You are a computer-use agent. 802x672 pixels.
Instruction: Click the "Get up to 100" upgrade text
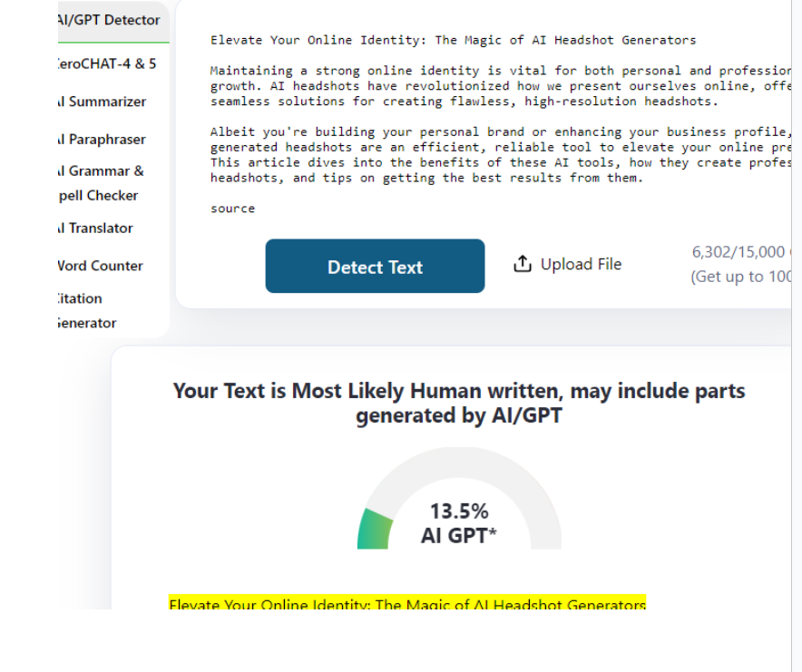(740, 277)
